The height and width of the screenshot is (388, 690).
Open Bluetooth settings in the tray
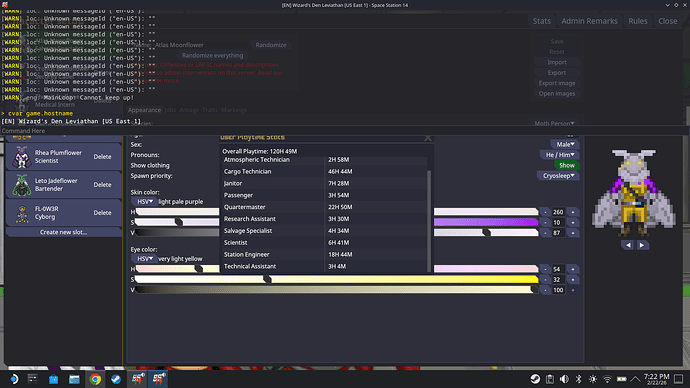(579, 379)
